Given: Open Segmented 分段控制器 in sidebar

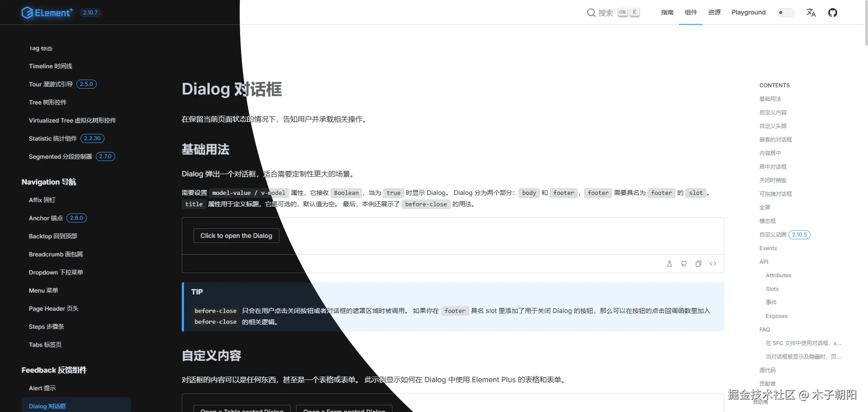Looking at the screenshot, I should [x=72, y=156].
